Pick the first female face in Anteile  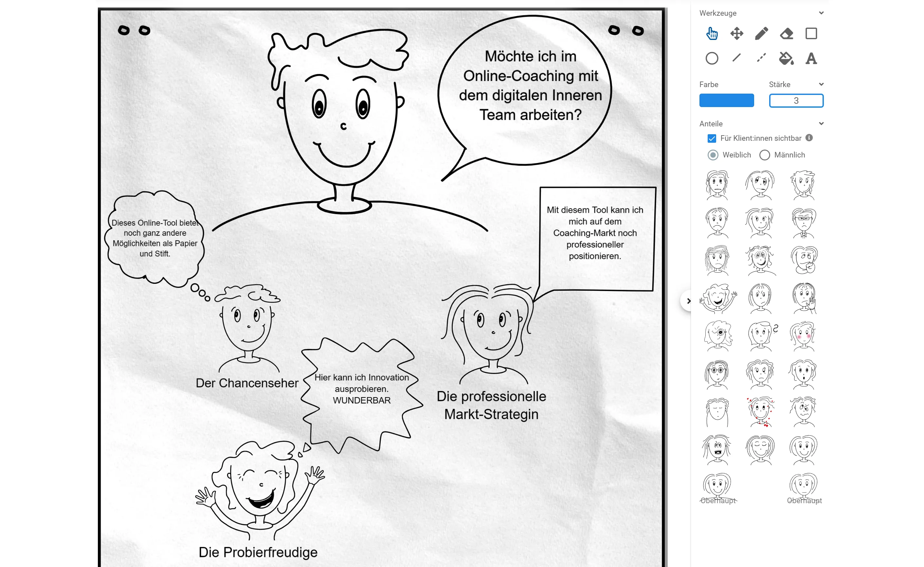[x=717, y=185]
